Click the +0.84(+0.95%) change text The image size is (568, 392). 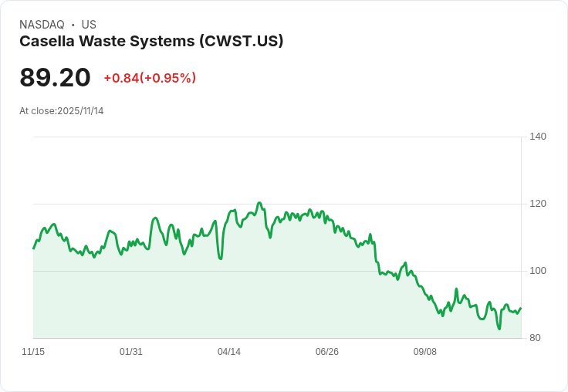[150, 78]
